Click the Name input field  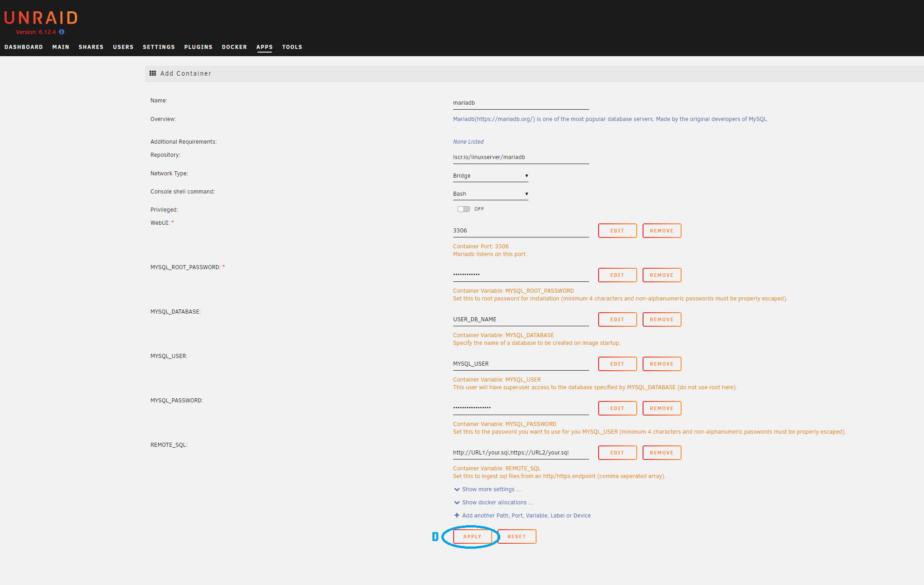(x=521, y=103)
